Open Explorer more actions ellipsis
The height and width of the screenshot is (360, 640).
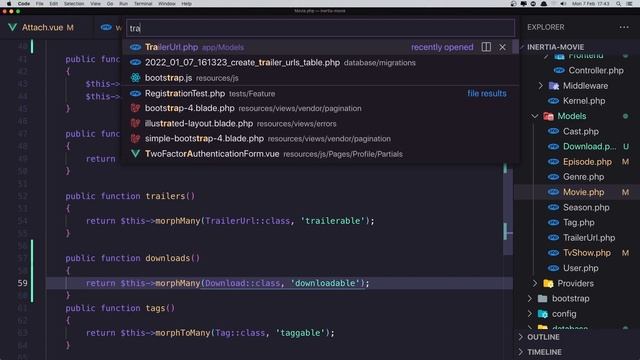(x=624, y=27)
